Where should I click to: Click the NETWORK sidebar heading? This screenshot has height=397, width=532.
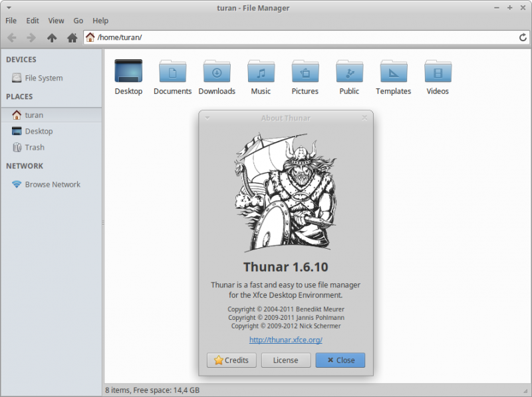click(25, 166)
